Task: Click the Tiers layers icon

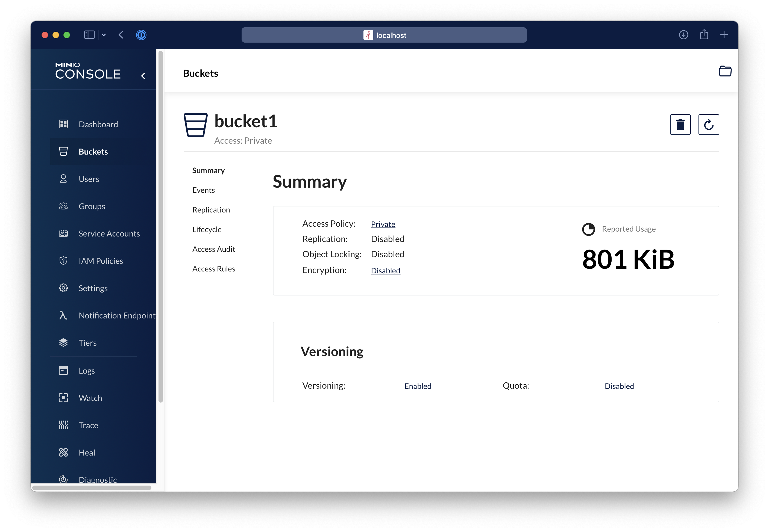Action: click(x=63, y=343)
